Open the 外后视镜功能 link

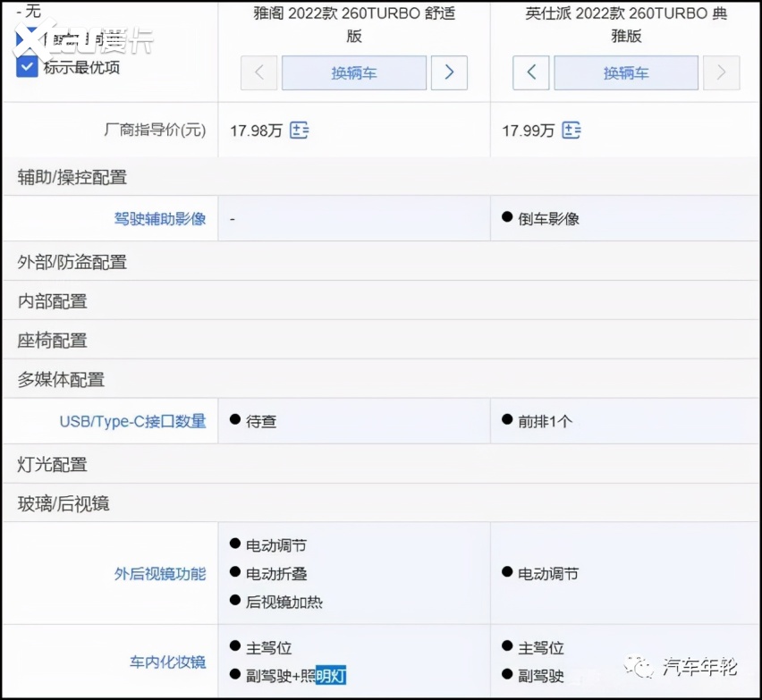(x=160, y=574)
